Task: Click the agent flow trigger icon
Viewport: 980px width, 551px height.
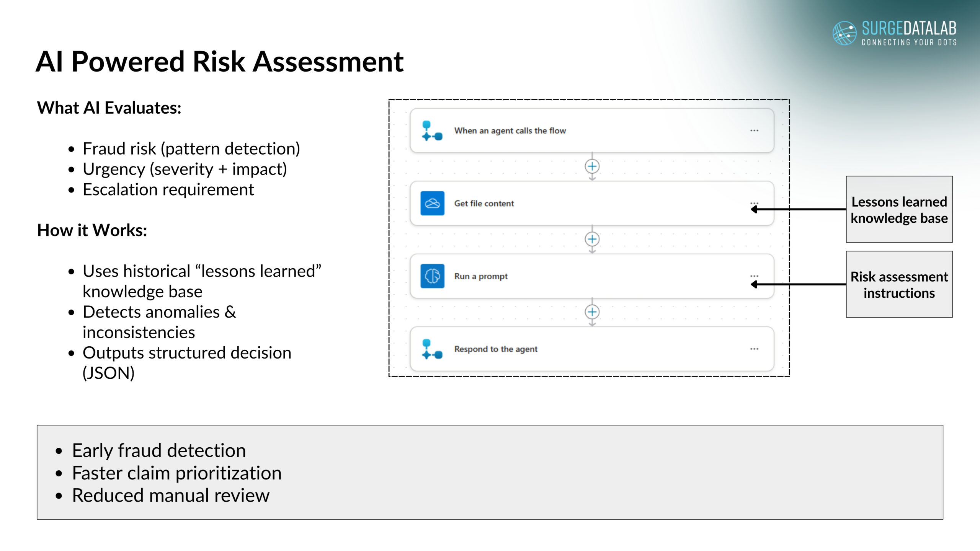Action: coord(432,131)
